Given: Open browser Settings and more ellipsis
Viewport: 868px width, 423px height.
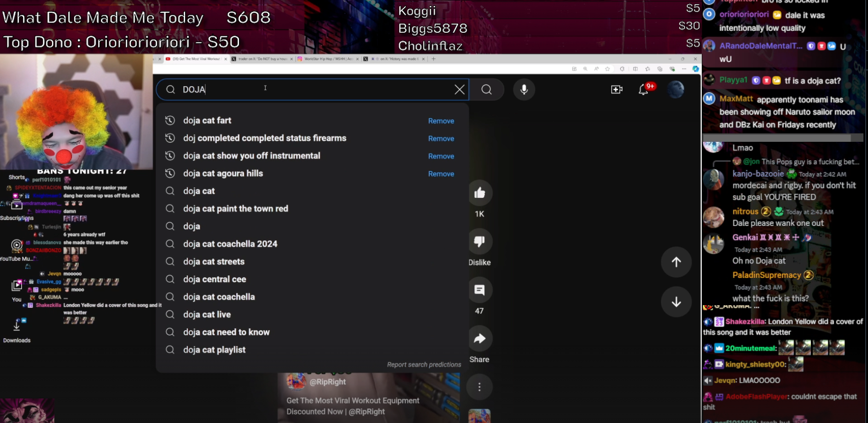Looking at the screenshot, I should [684, 69].
